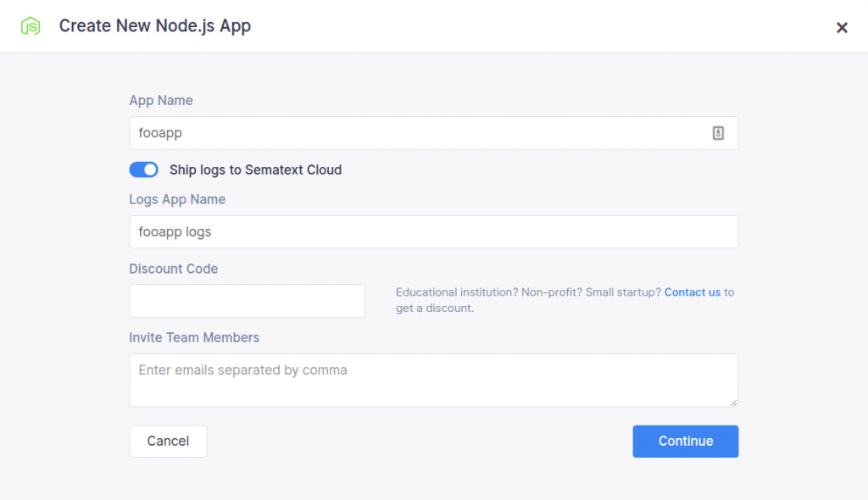Click the Invite Team Members label
868x500 pixels.
click(x=194, y=336)
